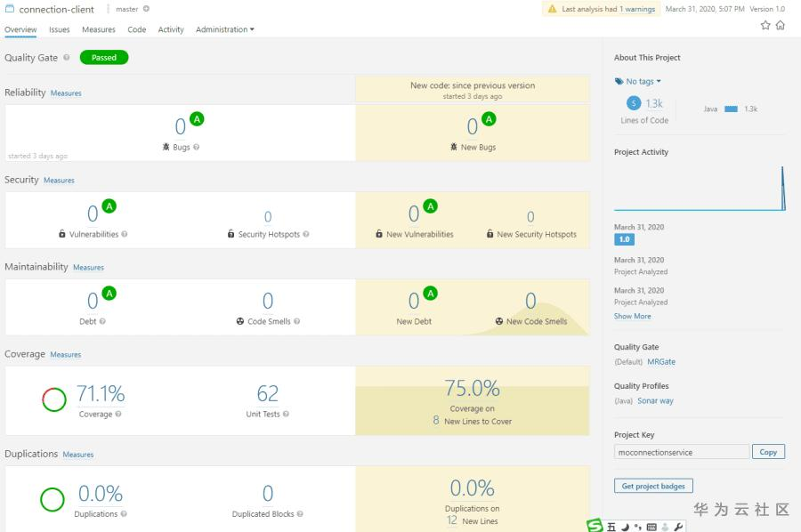Click the help icon next to Security Hotspots
Image resolution: width=801 pixels, height=532 pixels.
(306, 234)
